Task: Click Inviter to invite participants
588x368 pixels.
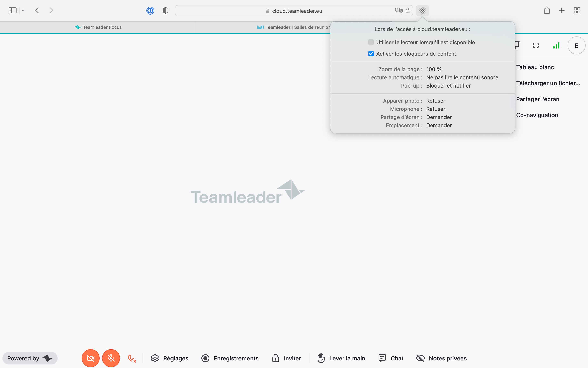Action: coord(286,358)
